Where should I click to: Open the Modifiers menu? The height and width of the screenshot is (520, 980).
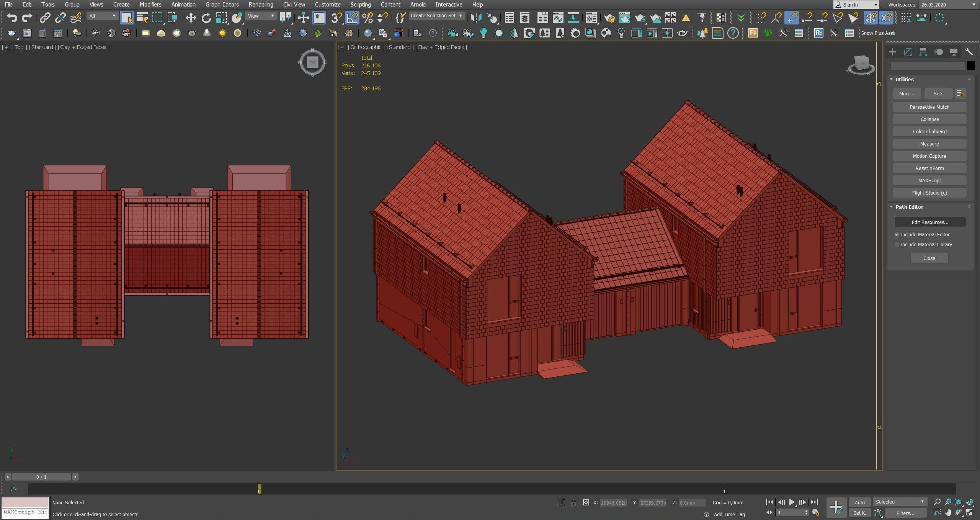150,5
